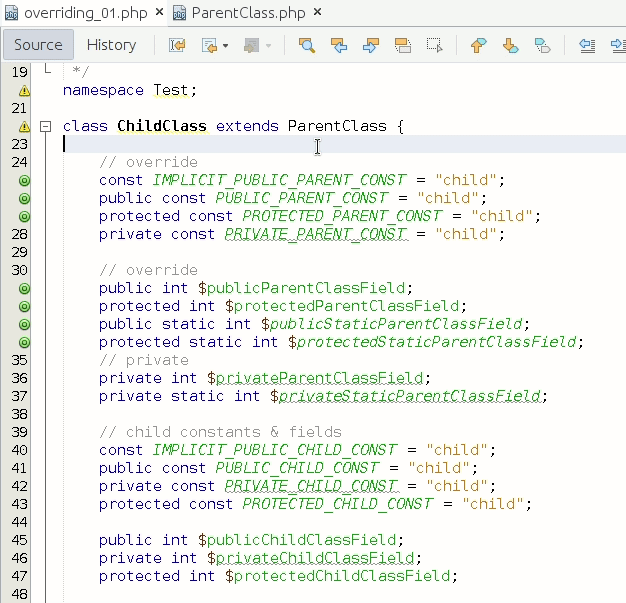626x603 pixels.
Task: Click override marker beside $publicParentClassField
Action: 24,288
